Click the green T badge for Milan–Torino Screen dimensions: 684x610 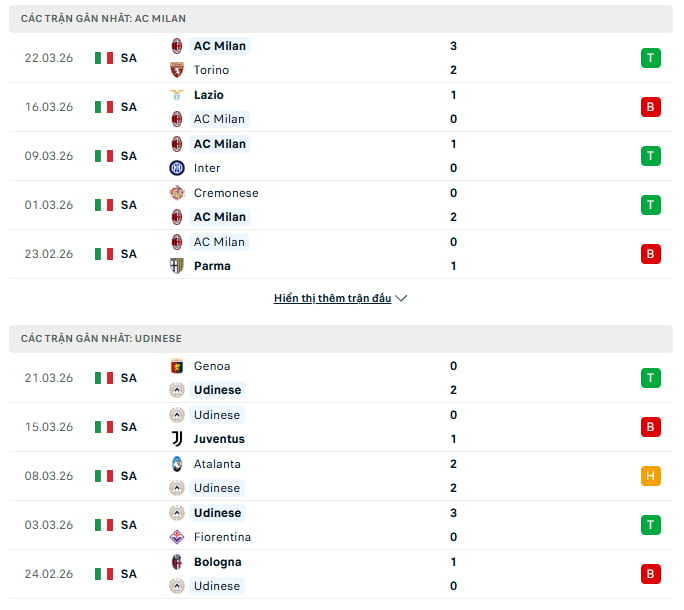[x=651, y=58]
